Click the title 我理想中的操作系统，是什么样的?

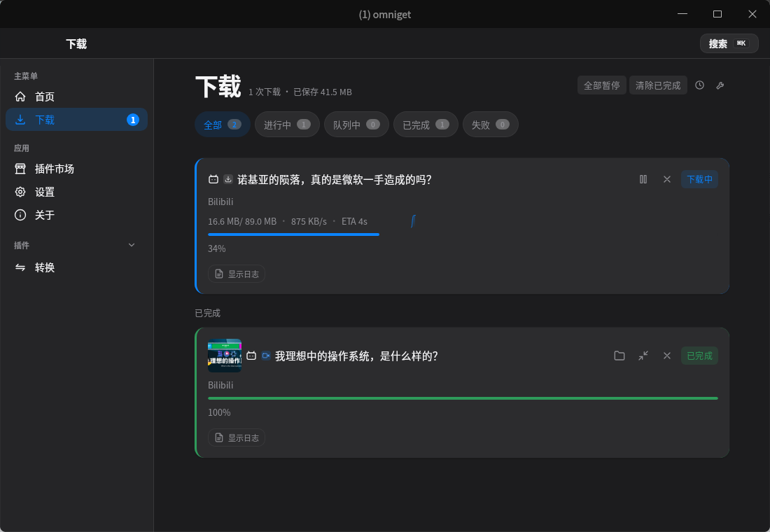click(x=356, y=356)
